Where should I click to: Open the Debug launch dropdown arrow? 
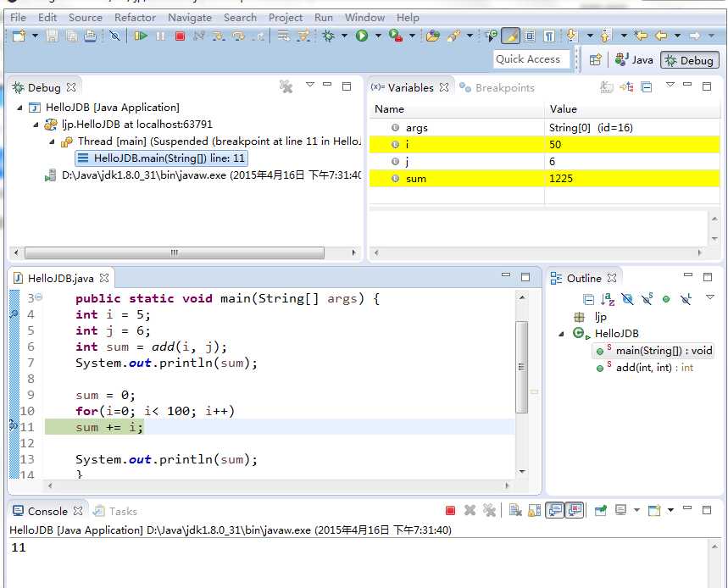pos(344,36)
